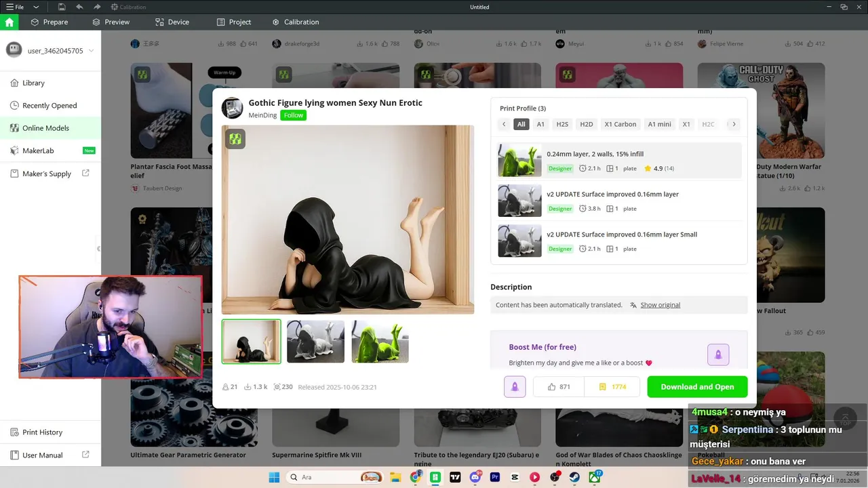Image resolution: width=868 pixels, height=488 pixels.
Task: Filter profiles by A1 printer
Action: pyautogui.click(x=540, y=124)
